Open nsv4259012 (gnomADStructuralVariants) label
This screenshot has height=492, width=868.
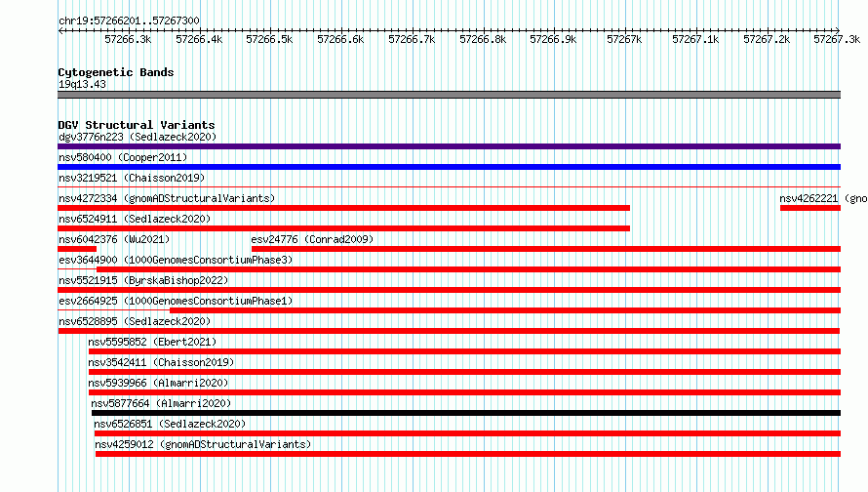tap(203, 444)
